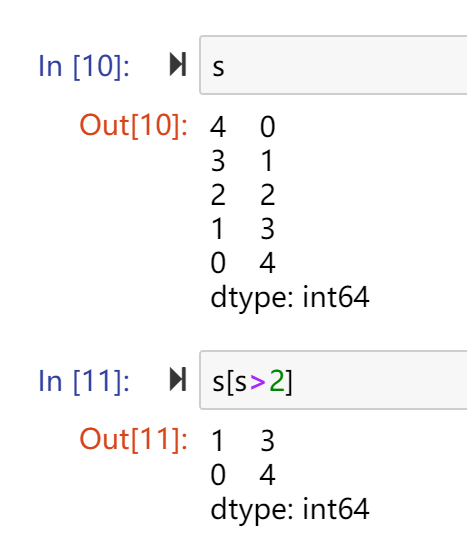Select the 'In [10]:' prompt label
Screen dimensions: 467x550
[x=84, y=66]
